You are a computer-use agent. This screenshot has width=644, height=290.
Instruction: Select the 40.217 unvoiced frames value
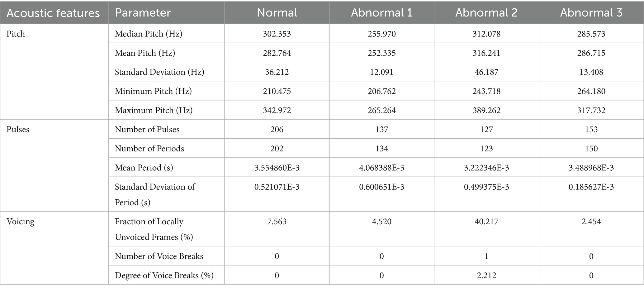pyautogui.click(x=486, y=222)
